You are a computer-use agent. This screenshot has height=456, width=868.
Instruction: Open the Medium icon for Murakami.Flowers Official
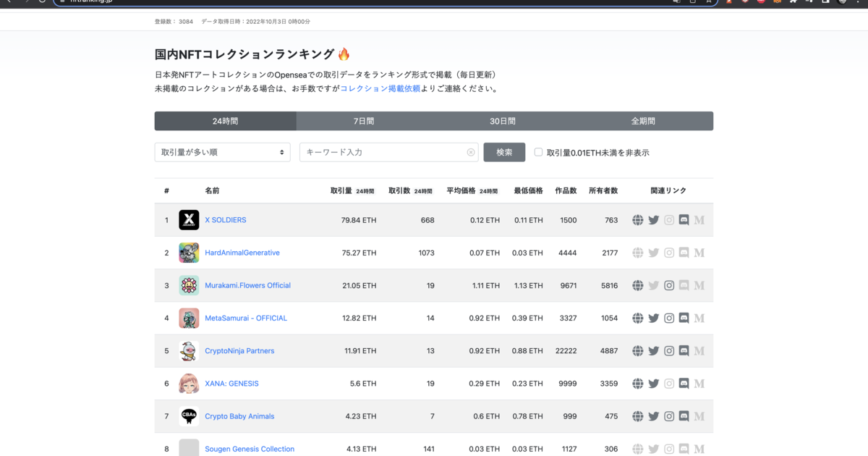699,285
